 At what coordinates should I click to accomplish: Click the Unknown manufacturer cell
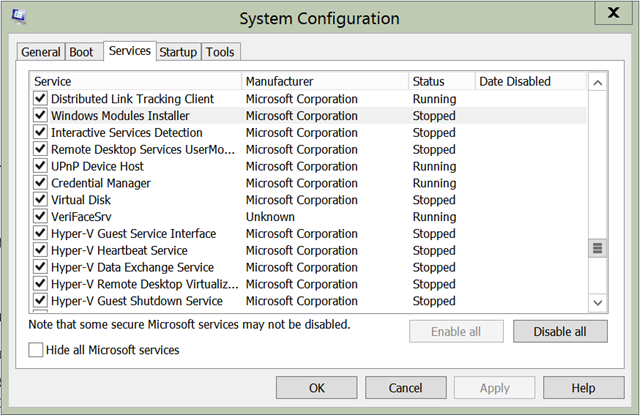(x=270, y=217)
